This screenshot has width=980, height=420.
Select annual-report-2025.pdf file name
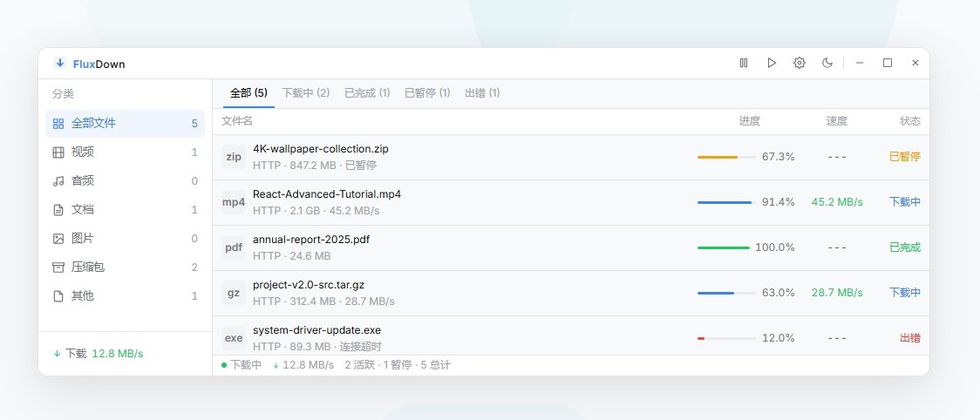point(311,240)
